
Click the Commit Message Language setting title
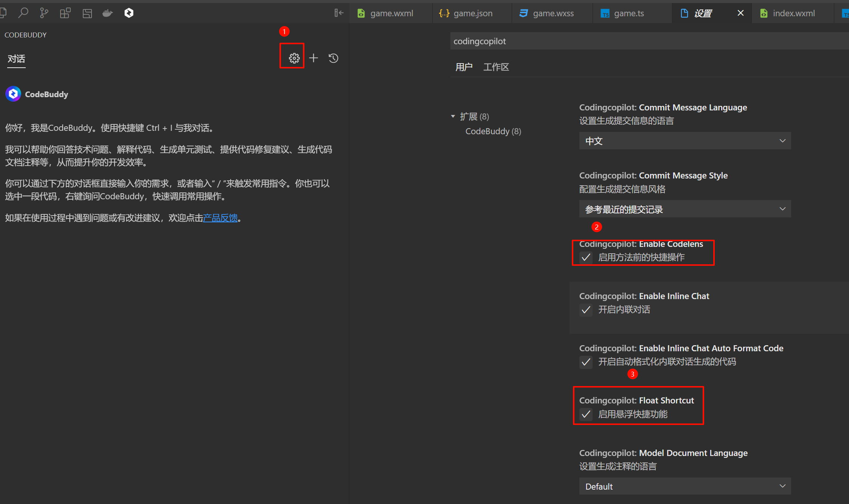click(x=663, y=107)
